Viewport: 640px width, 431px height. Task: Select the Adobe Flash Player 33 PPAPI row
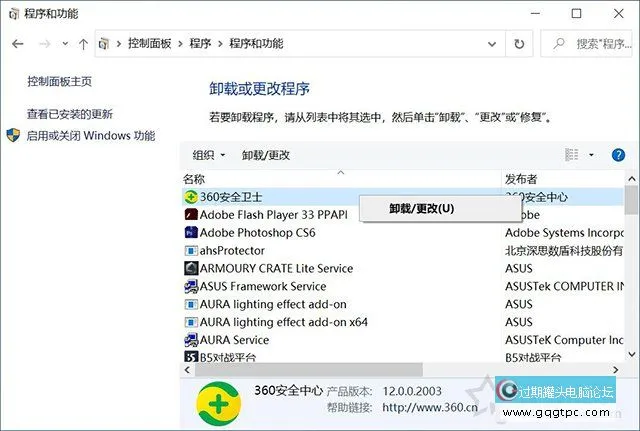(x=402, y=215)
